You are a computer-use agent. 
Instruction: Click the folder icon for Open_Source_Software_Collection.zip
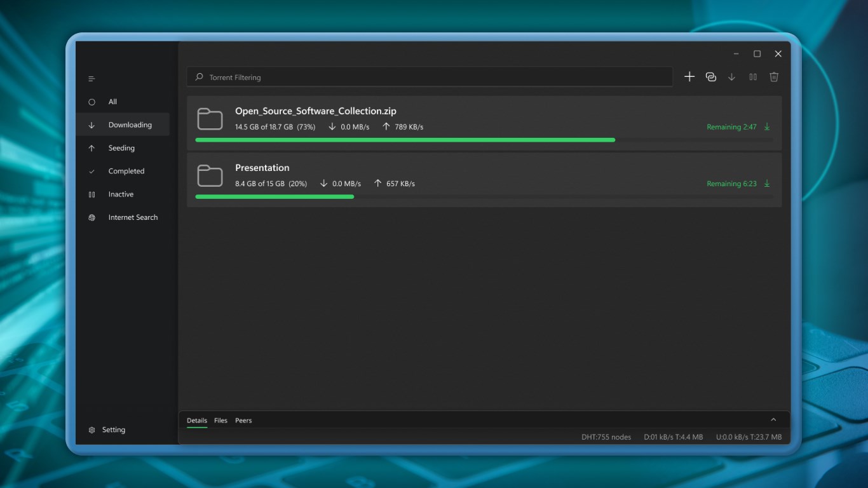pos(210,119)
